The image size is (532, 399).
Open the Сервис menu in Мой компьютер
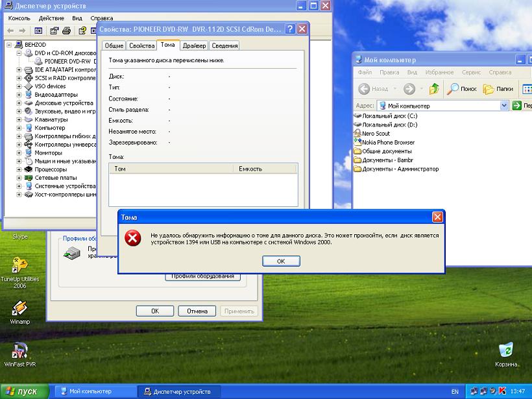pos(471,72)
